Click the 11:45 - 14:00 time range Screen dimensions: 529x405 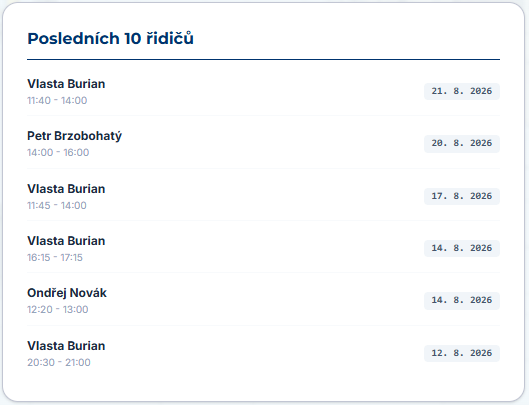57,205
